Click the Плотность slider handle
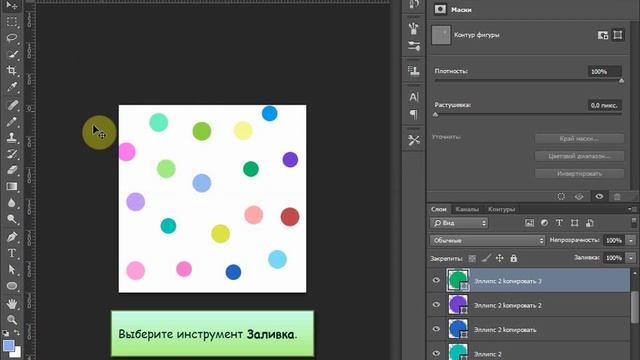Screen dimensions: 640x360 (x=621, y=81)
